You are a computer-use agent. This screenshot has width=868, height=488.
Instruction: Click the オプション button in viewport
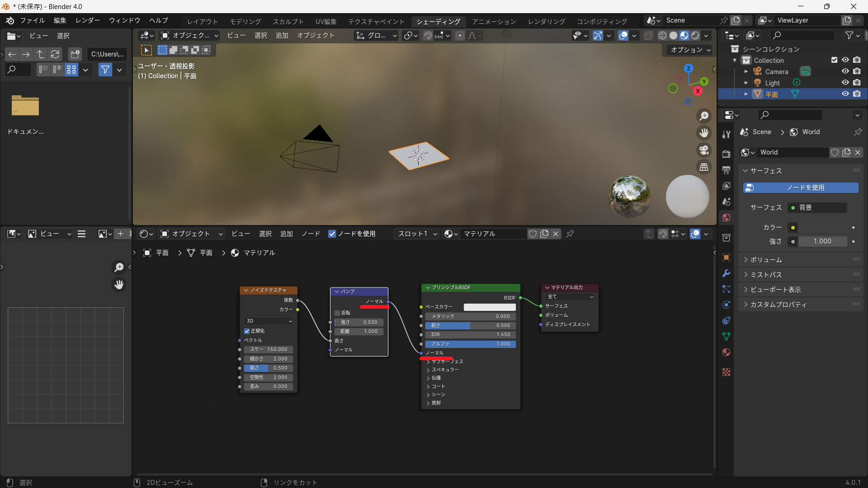690,50
